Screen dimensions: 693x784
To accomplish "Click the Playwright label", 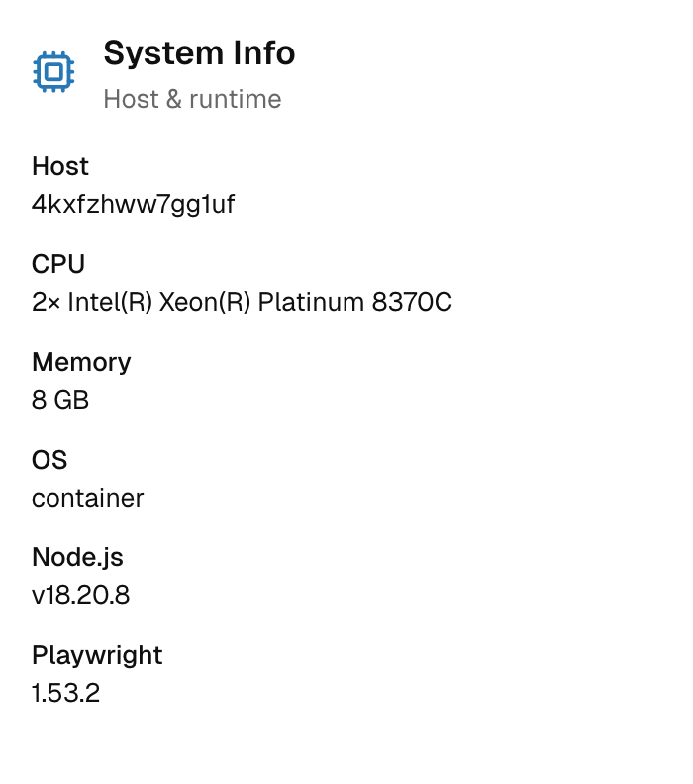I will (x=97, y=655).
